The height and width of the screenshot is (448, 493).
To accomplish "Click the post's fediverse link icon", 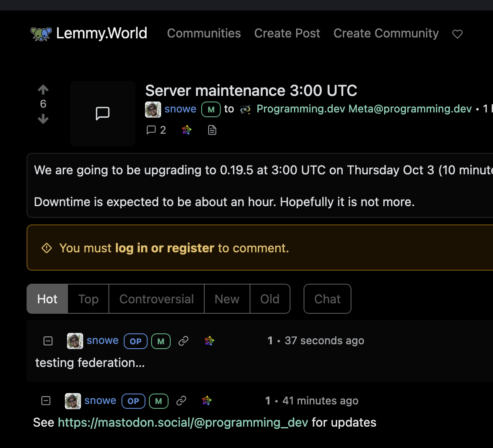I will coord(186,130).
